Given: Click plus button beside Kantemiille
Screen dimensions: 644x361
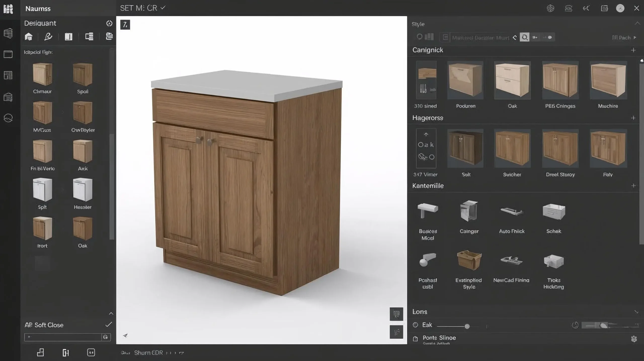Looking at the screenshot, I should (x=633, y=186).
